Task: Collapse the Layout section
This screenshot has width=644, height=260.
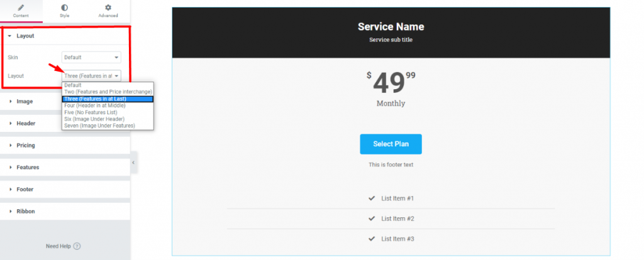Action: coord(25,36)
